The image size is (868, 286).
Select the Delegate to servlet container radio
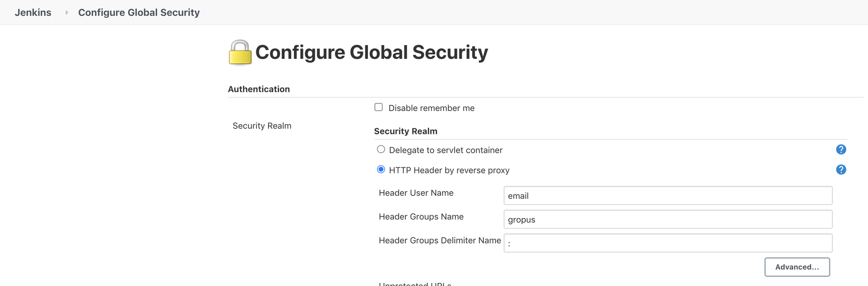381,149
